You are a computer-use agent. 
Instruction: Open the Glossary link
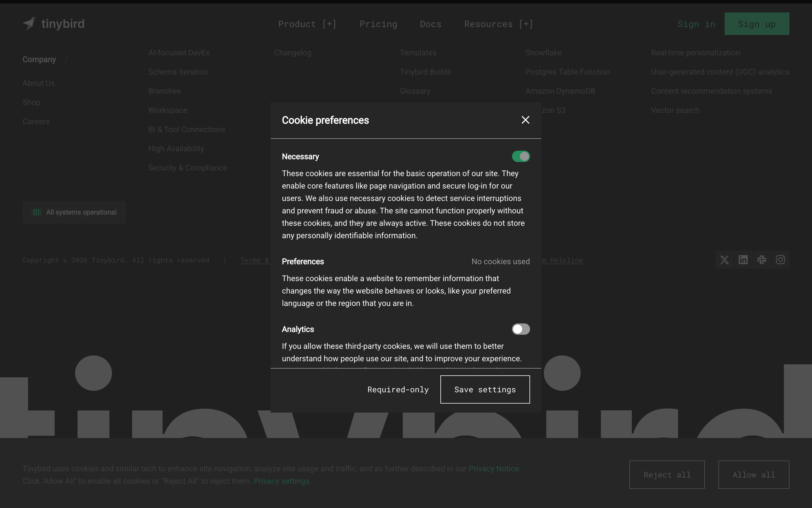pyautogui.click(x=415, y=91)
